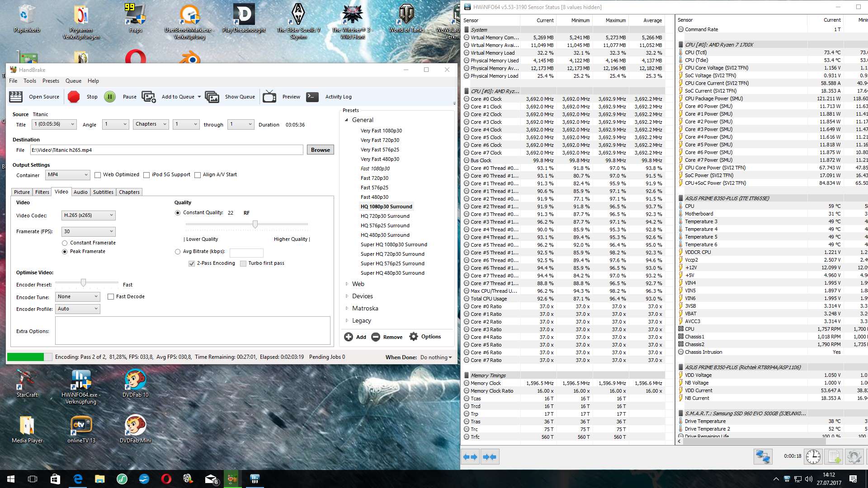868x488 pixels.
Task: Expand the Web presets group
Action: tap(347, 284)
